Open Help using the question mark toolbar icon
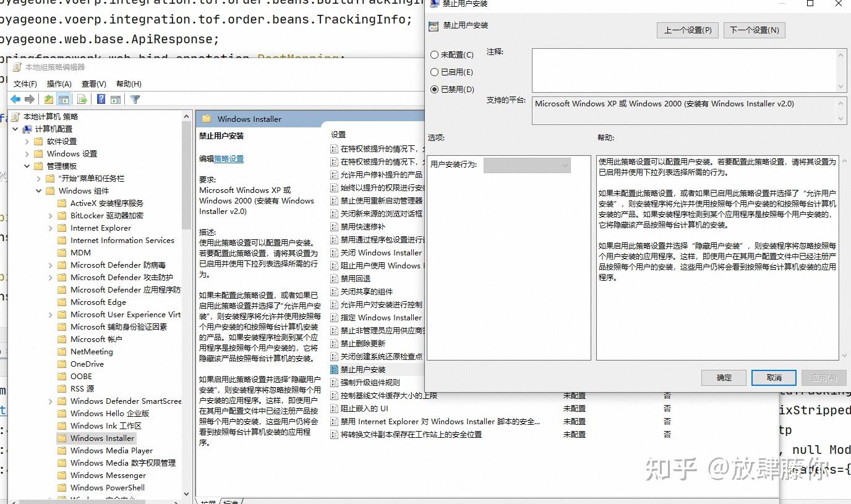 (101, 99)
